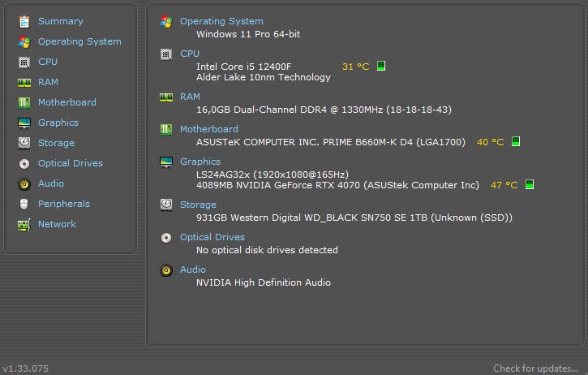Click the 47 °C GPU temperature value

point(504,185)
